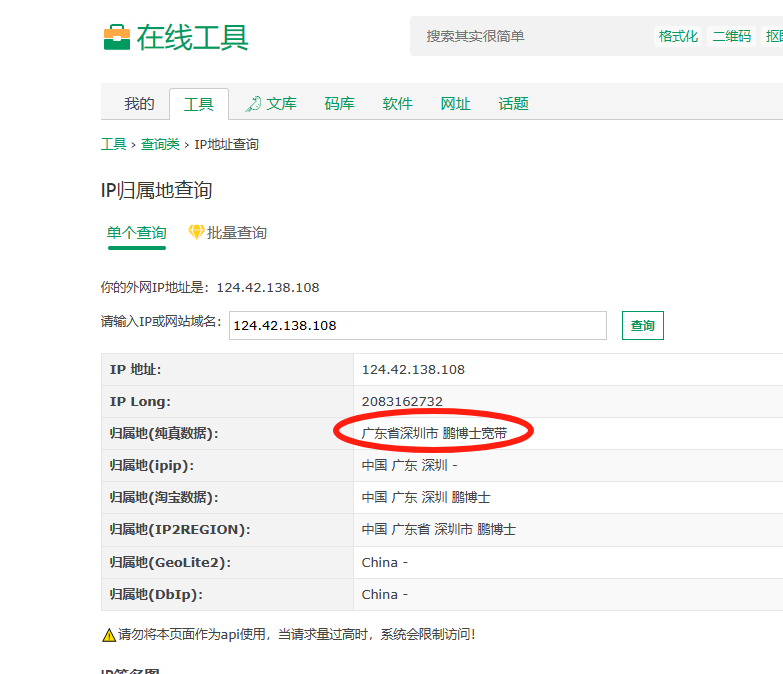Screen dimensions: 783x674
Task: Click the external IP text 124.42.138.108
Action: (x=268, y=288)
